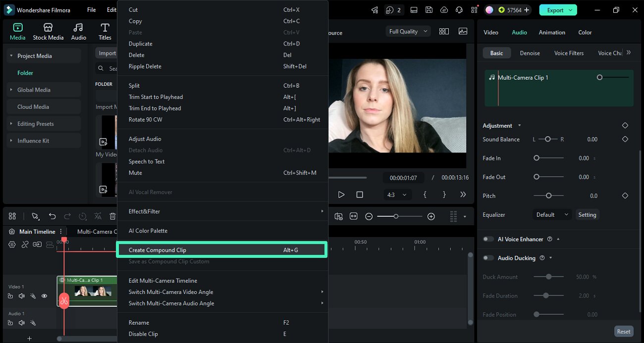Click Mark Out curly brace icon
This screenshot has width=644, height=343.
(x=444, y=195)
